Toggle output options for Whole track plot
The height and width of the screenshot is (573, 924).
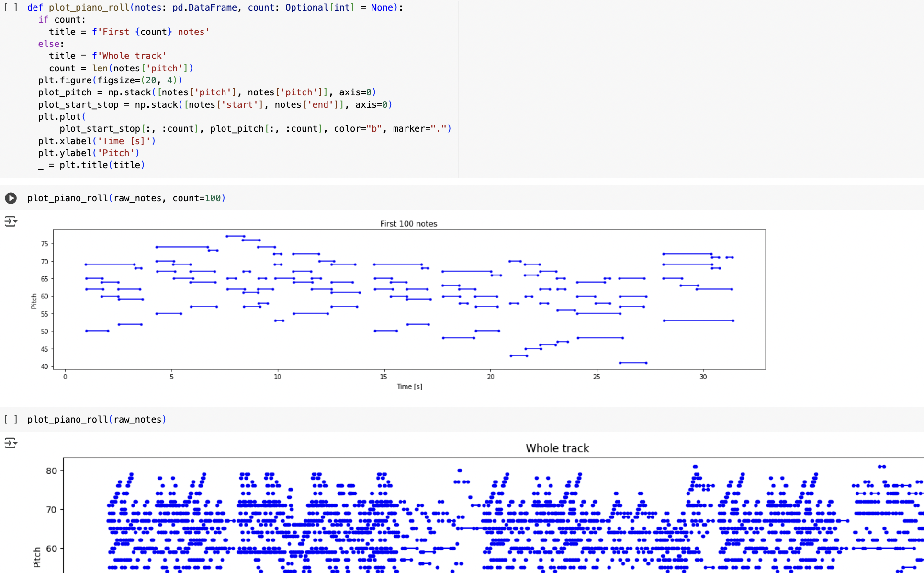(11, 443)
